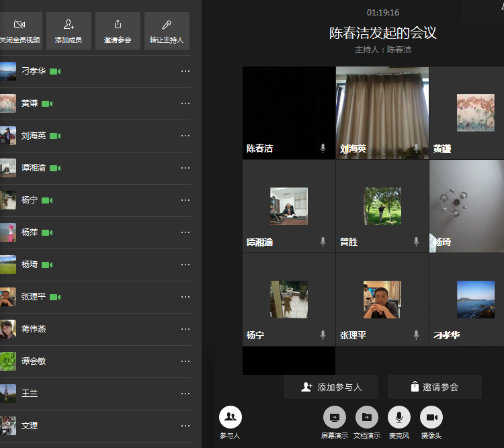The image size is (504, 448).
Task: Select 王兰 in the participant list
Action: coord(30,394)
